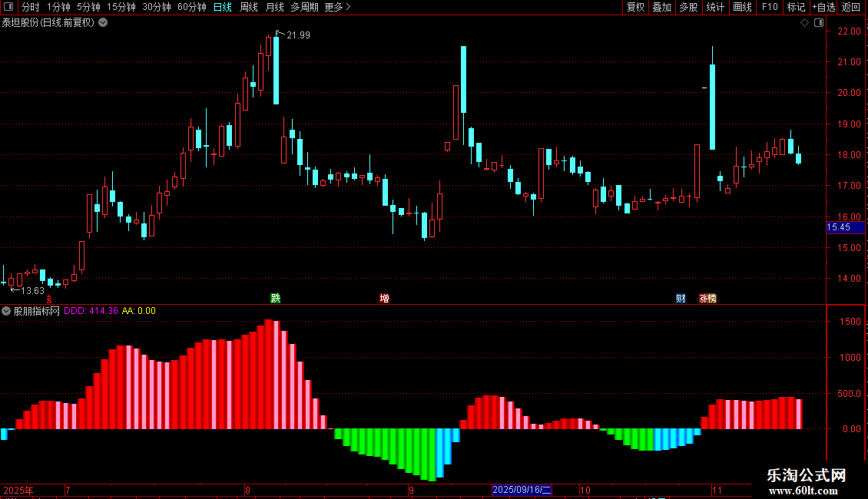Switch to 月线 monthly chart
The image size is (868, 499).
tap(274, 7)
